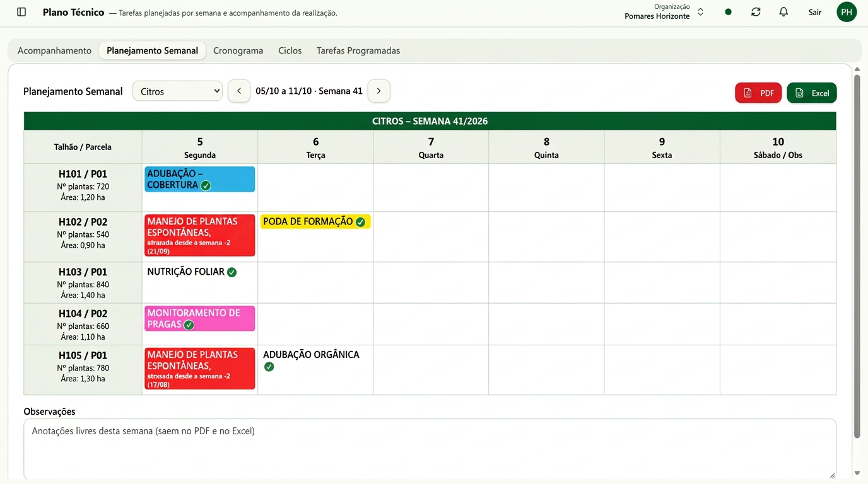Image resolution: width=868 pixels, height=484 pixels.
Task: Click the Sair logout link
Action: pos(815,12)
